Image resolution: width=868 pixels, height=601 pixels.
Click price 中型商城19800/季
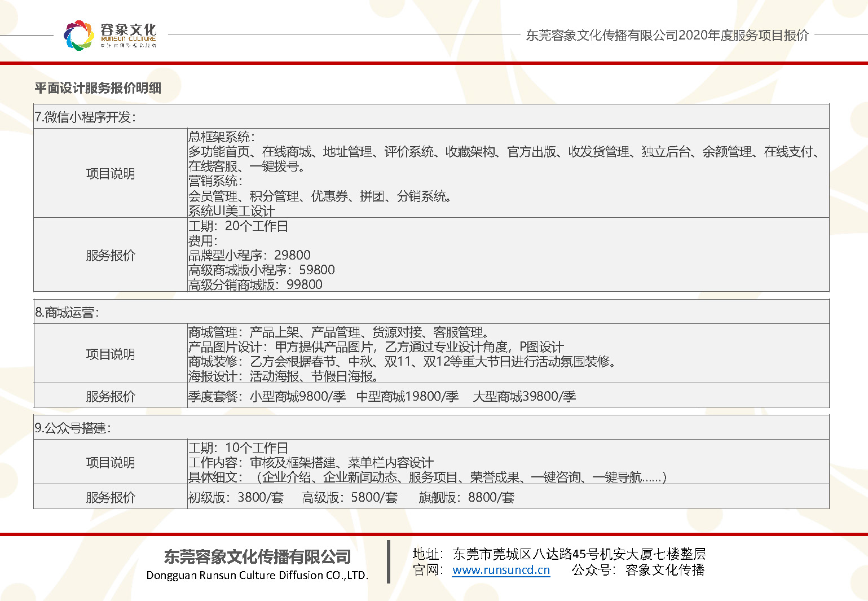click(x=408, y=396)
